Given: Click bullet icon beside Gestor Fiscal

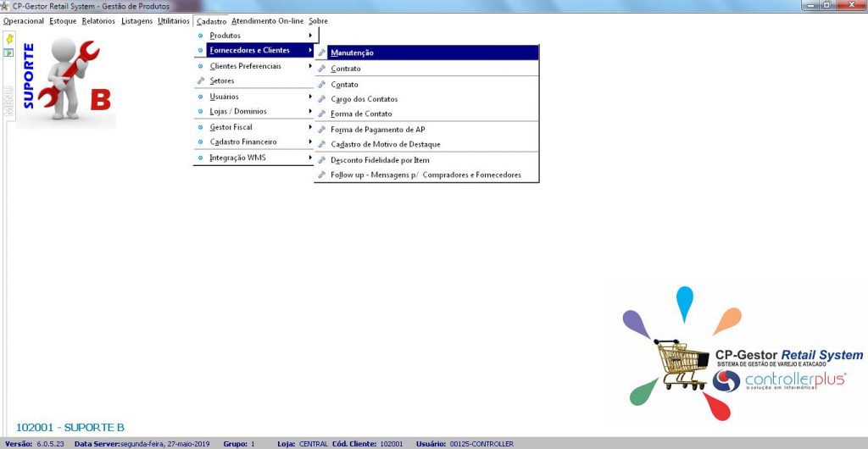Looking at the screenshot, I should pyautogui.click(x=200, y=126).
